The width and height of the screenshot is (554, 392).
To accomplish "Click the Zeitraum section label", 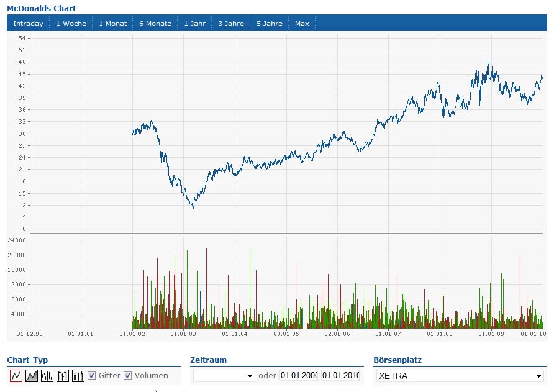I will [x=208, y=360].
